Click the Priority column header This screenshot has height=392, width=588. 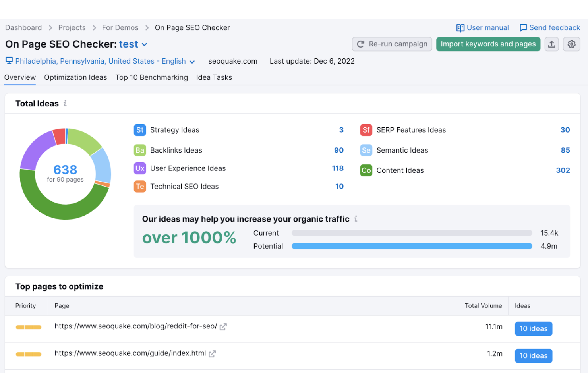pyautogui.click(x=25, y=306)
